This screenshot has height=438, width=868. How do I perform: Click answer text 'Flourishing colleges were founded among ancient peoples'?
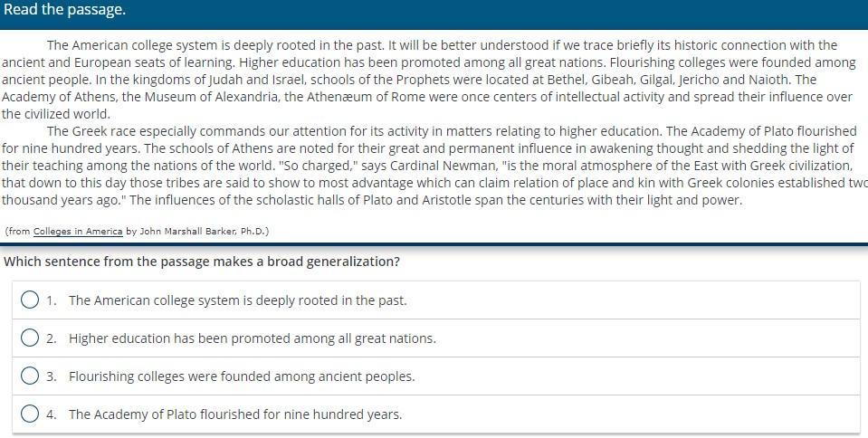coord(242,376)
